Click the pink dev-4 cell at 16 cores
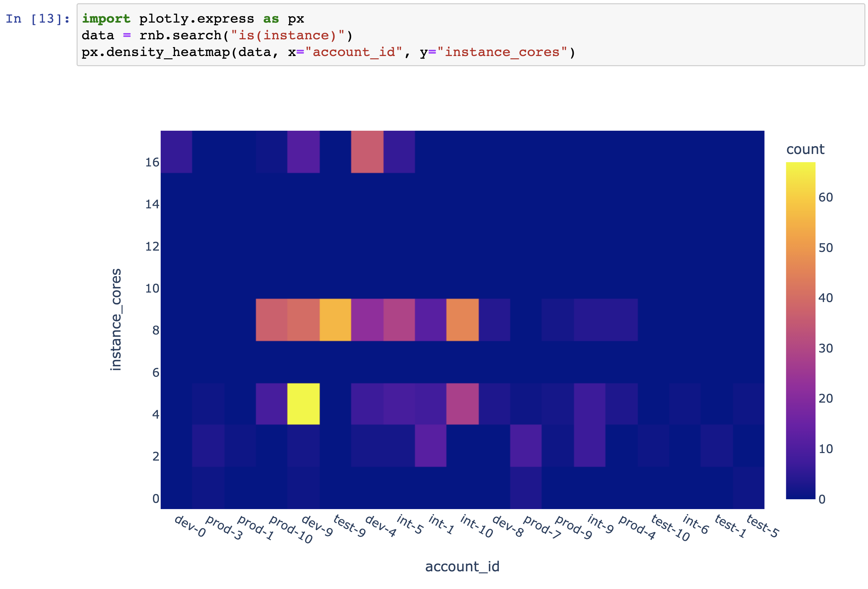Image resolution: width=868 pixels, height=589 pixels. (367, 152)
